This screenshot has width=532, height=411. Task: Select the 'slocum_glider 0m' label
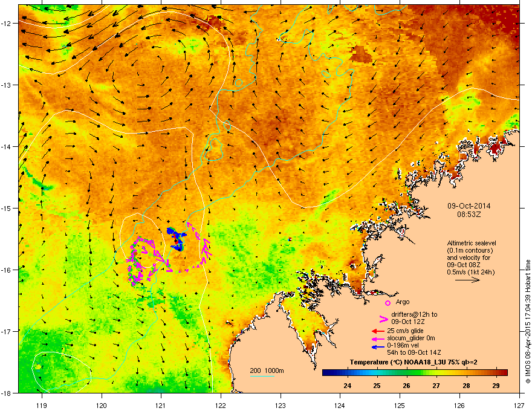pos(411,338)
